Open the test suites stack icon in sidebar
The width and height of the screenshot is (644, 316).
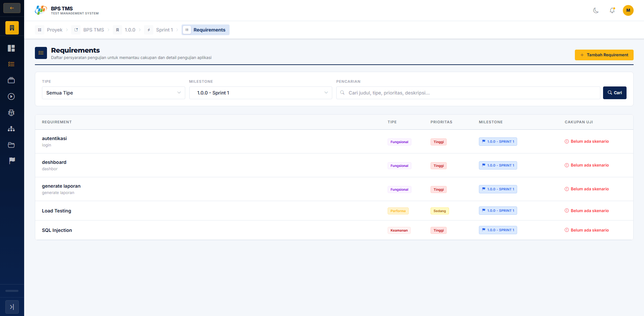tap(11, 80)
